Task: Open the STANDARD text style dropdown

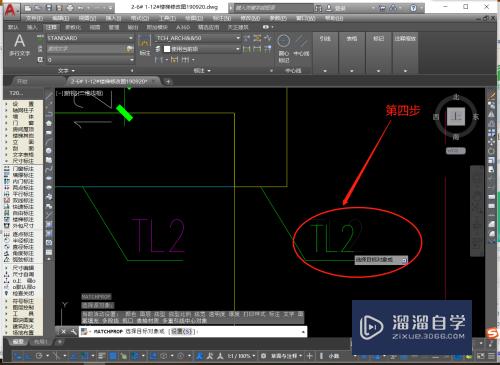Action: (x=90, y=38)
